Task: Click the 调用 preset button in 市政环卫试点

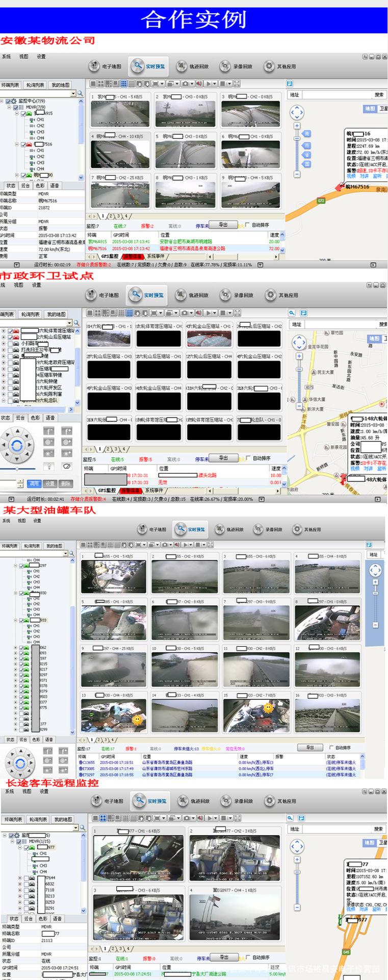Action: (x=34, y=483)
